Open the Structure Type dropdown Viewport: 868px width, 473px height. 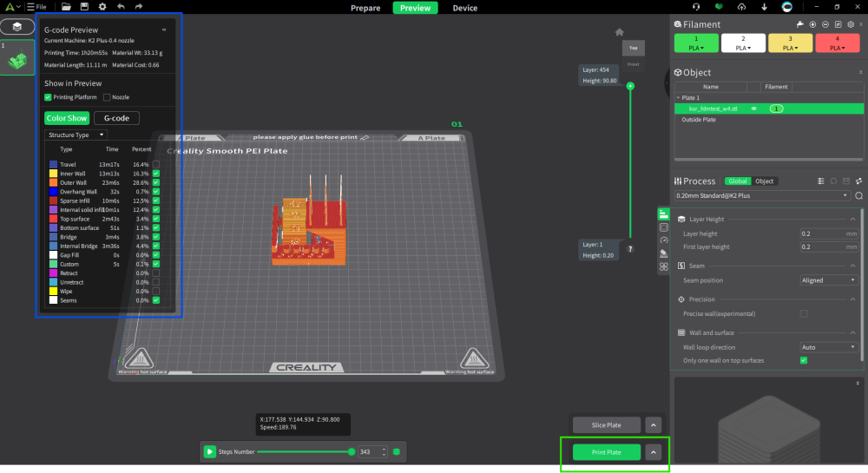[x=76, y=135]
